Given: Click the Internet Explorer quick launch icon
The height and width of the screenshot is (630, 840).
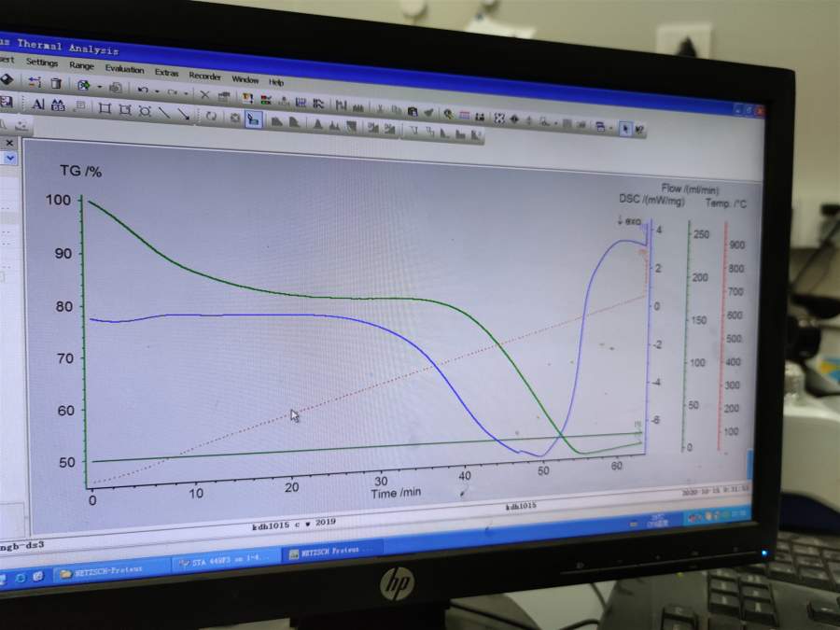Looking at the screenshot, I should [x=21, y=578].
